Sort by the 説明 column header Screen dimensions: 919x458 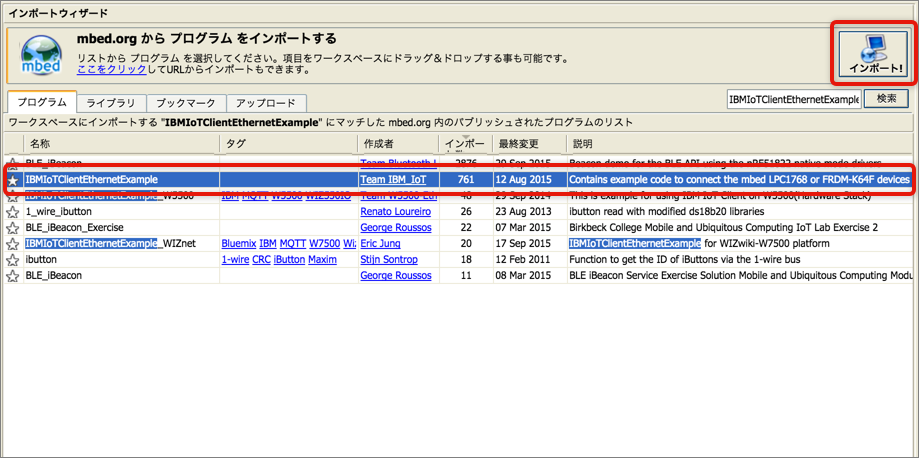tap(740, 144)
